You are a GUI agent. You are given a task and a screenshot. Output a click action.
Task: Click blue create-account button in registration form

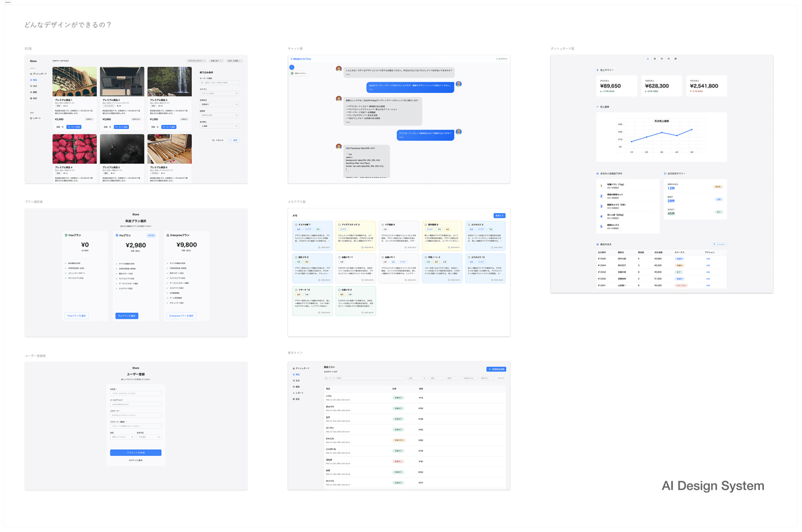(x=136, y=452)
